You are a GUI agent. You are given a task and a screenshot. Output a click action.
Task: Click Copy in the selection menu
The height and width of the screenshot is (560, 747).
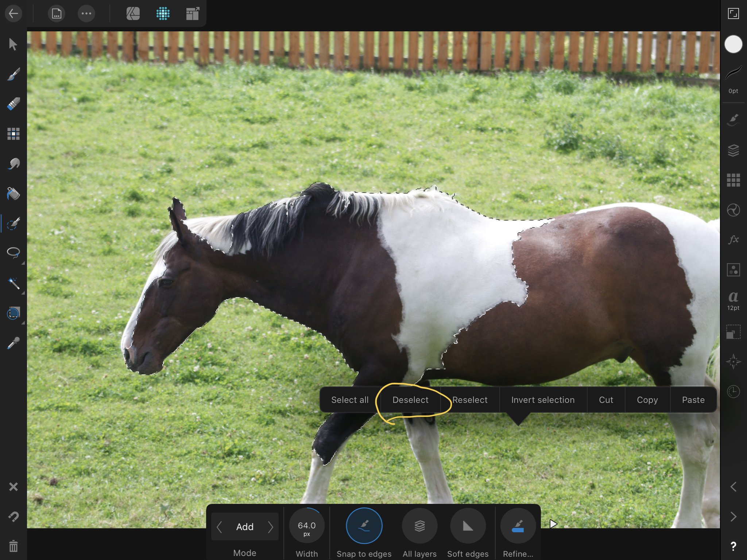(647, 400)
